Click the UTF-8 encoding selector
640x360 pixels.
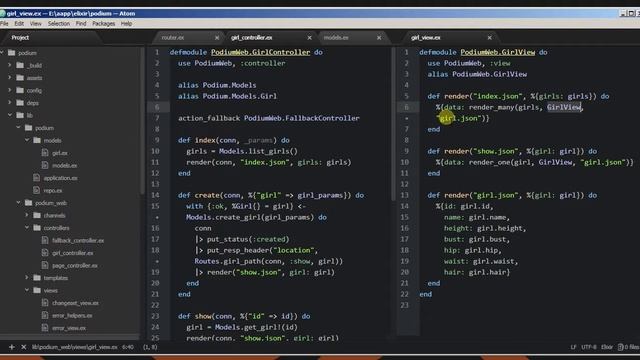(589, 347)
